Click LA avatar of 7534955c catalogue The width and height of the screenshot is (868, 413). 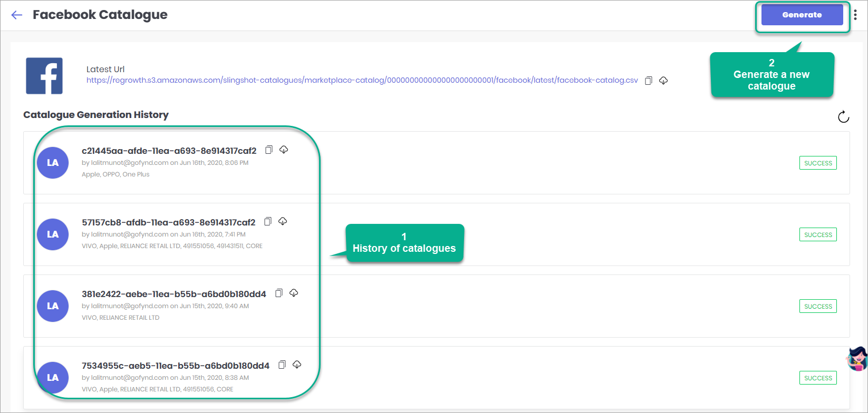tap(53, 378)
